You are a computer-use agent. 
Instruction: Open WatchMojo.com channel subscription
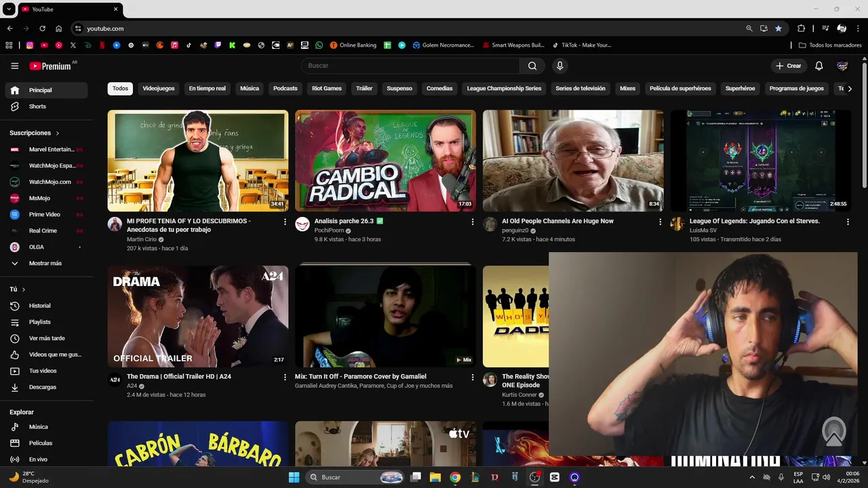point(46,182)
